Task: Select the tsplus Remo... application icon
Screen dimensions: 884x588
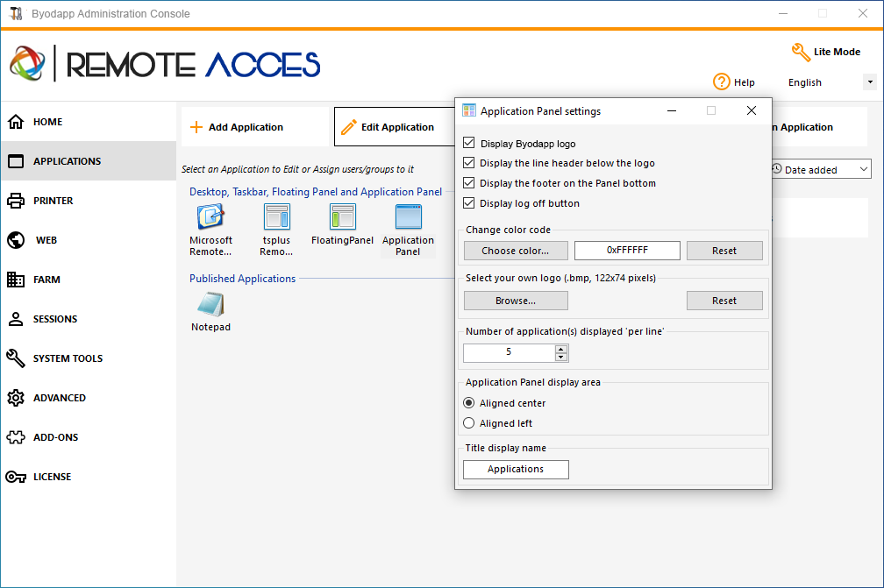Action: coord(277,217)
